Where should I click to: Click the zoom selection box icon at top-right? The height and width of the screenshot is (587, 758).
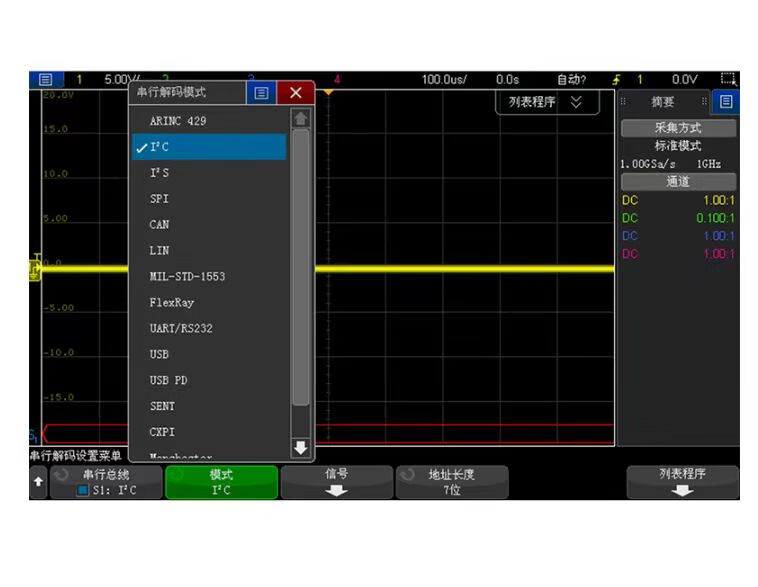728,79
